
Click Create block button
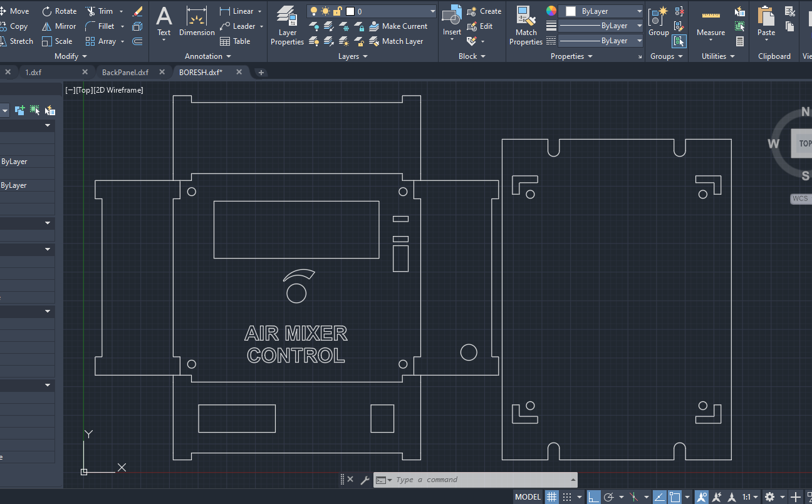pyautogui.click(x=484, y=11)
